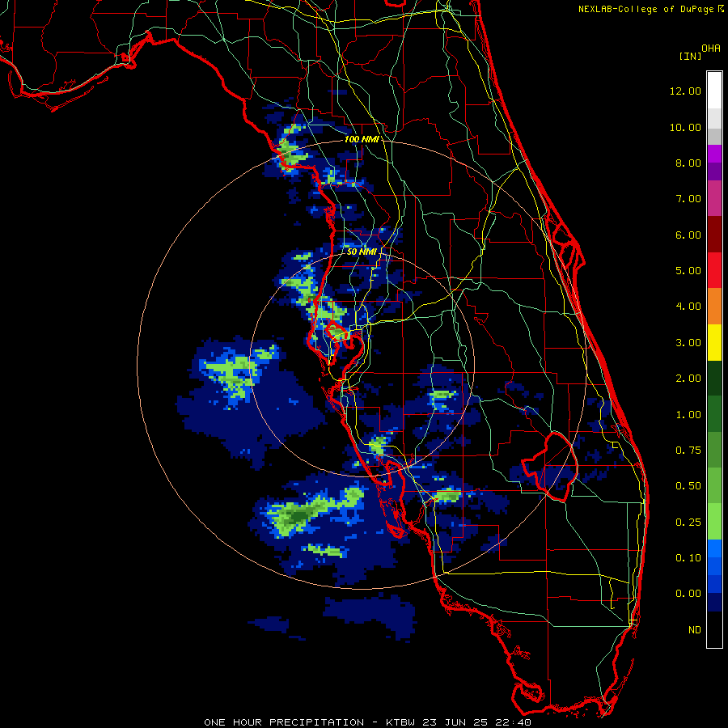
Task: Click the 0.75 legend value
Action: [x=688, y=451]
